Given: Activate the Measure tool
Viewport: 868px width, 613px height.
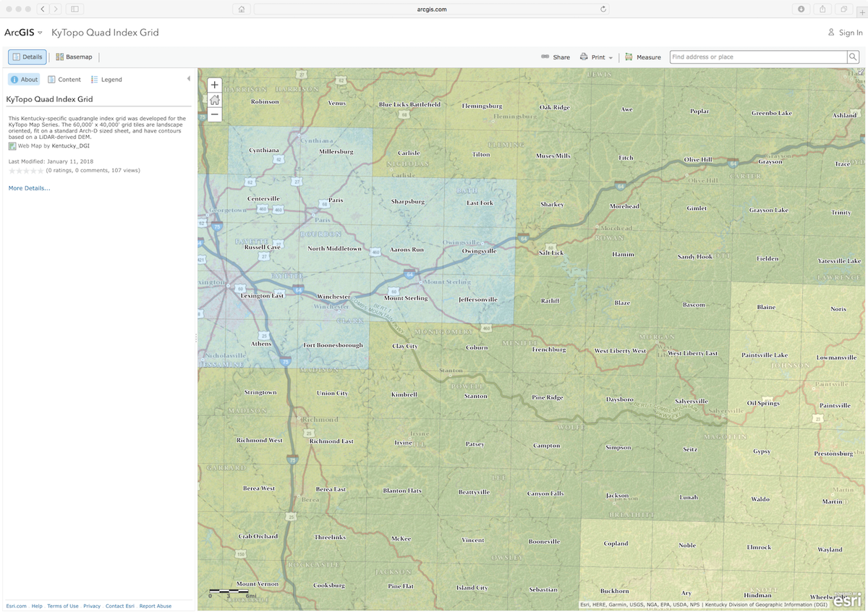Looking at the screenshot, I should 643,57.
